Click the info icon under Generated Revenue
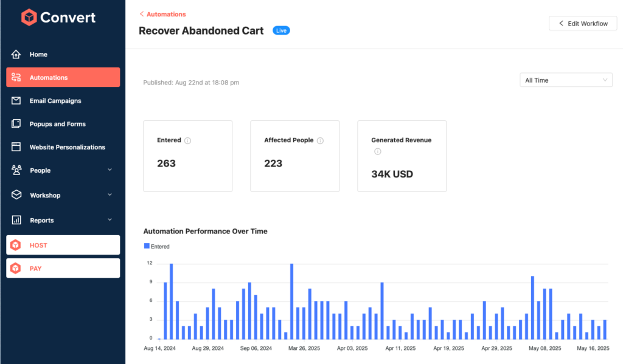The height and width of the screenshot is (364, 623). click(x=377, y=151)
